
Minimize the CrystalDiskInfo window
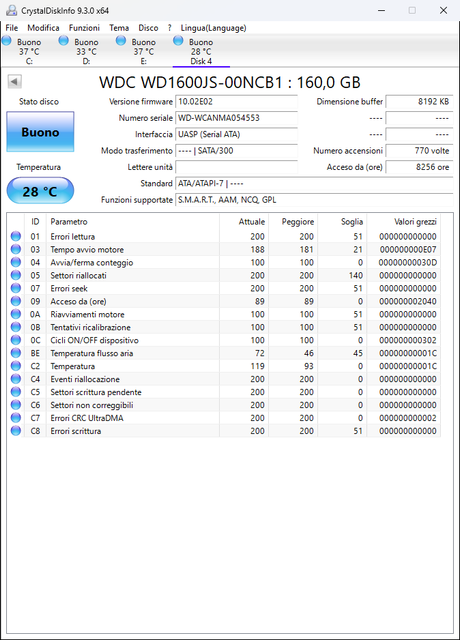point(381,10)
